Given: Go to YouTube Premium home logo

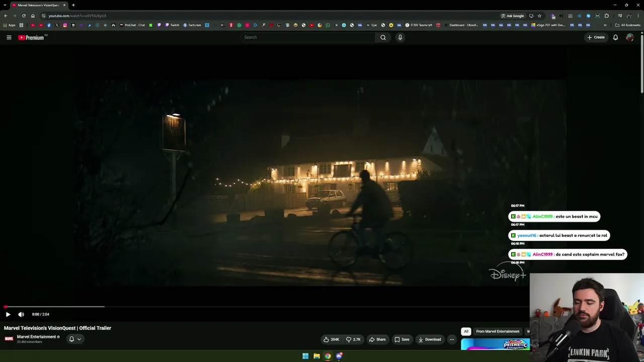Looking at the screenshot, I should [x=31, y=37].
